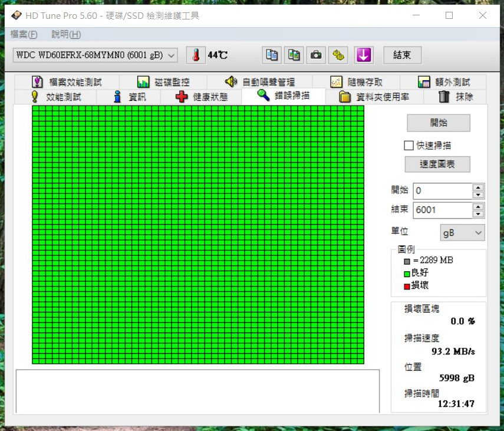The height and width of the screenshot is (431, 504).
Task: Maximize the HD Tune Pro window
Action: pyautogui.click(x=449, y=15)
